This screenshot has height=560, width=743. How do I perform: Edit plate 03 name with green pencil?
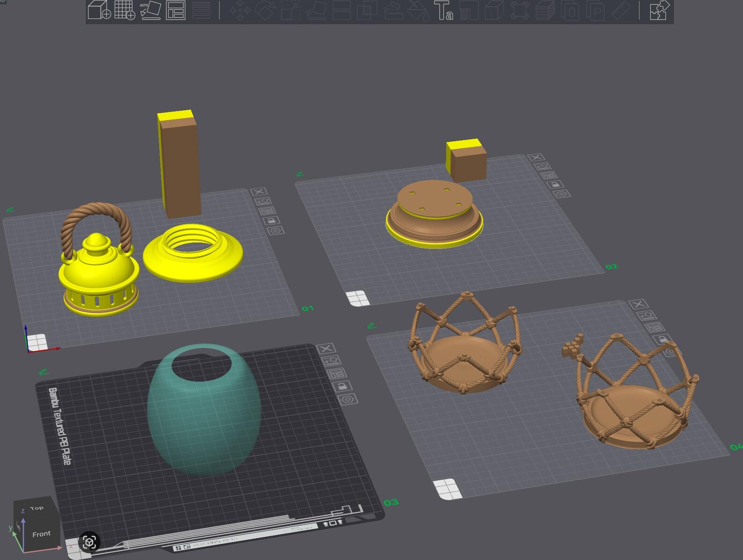(44, 371)
